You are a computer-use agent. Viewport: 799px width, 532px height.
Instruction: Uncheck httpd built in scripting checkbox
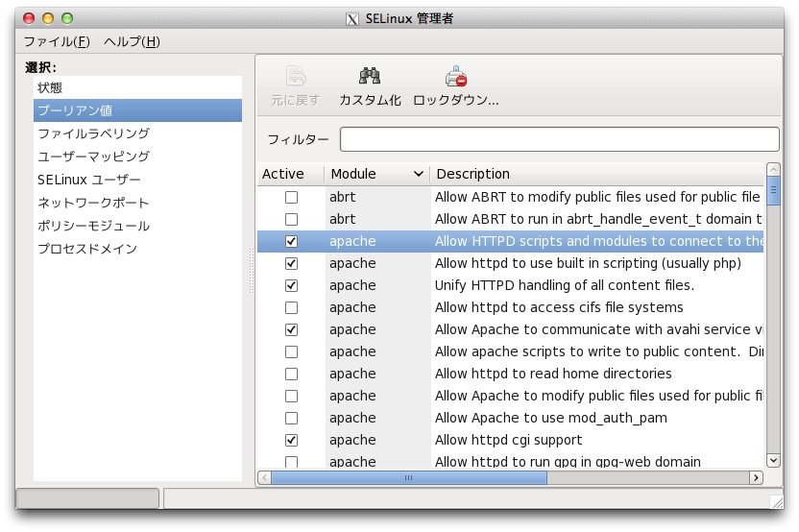[292, 263]
